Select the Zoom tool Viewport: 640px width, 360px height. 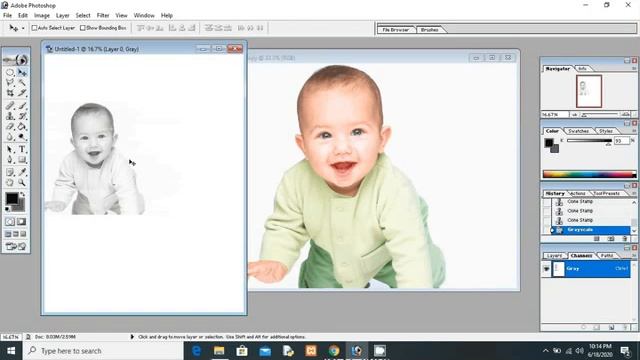click(x=22, y=182)
